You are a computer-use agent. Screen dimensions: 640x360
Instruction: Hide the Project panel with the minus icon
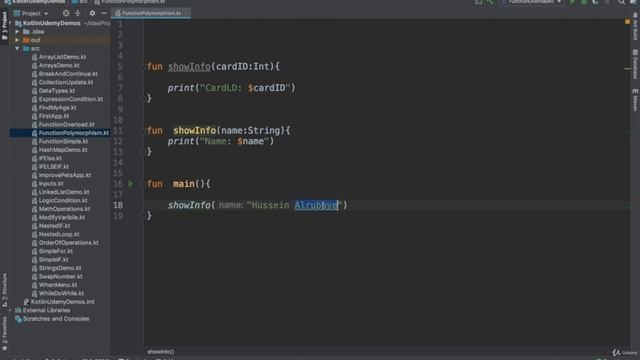pyautogui.click(x=104, y=13)
